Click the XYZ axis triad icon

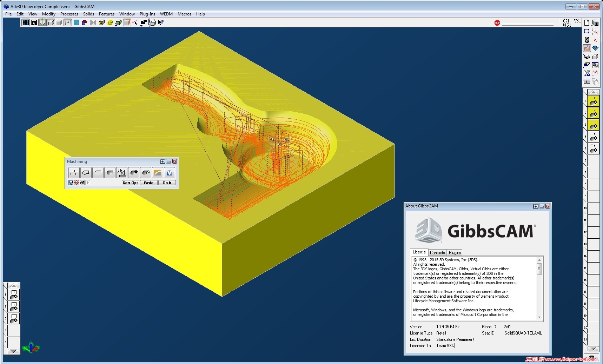(x=31, y=348)
